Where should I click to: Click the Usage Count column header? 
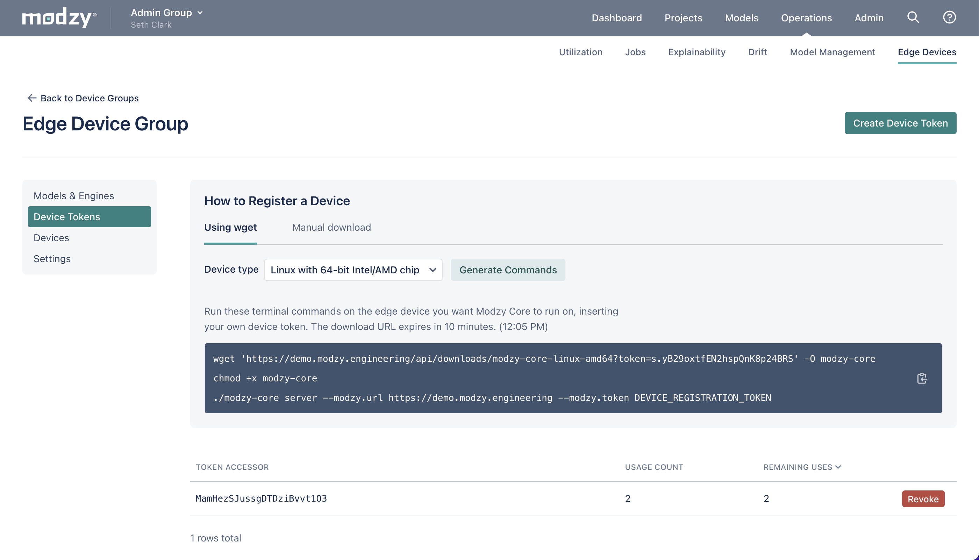653,467
